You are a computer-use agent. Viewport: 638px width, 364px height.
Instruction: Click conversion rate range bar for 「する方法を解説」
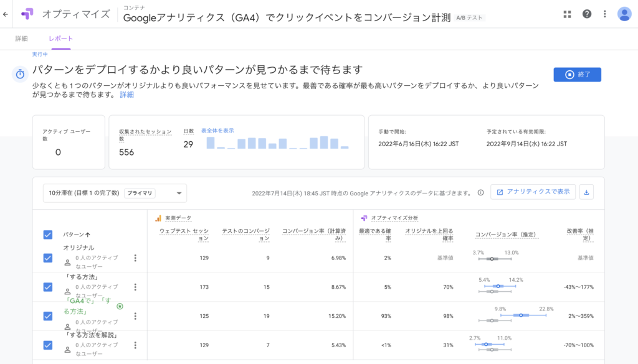pos(490,345)
